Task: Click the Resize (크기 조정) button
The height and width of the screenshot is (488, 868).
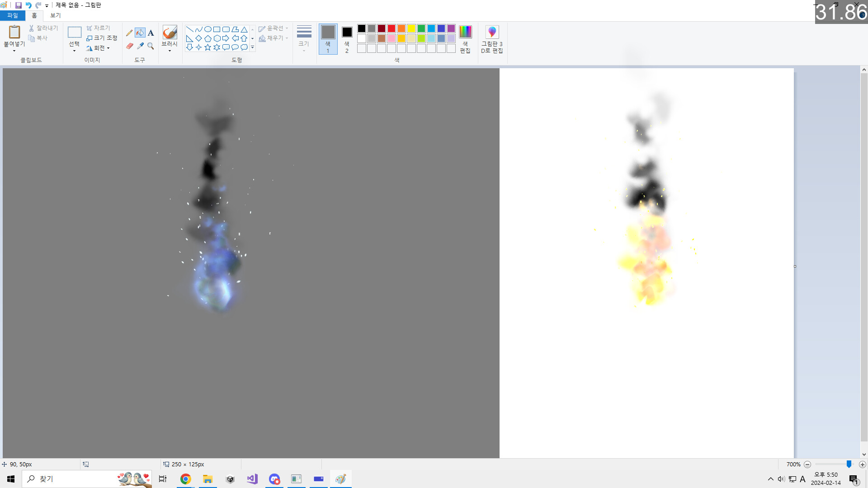Action: pyautogui.click(x=100, y=38)
